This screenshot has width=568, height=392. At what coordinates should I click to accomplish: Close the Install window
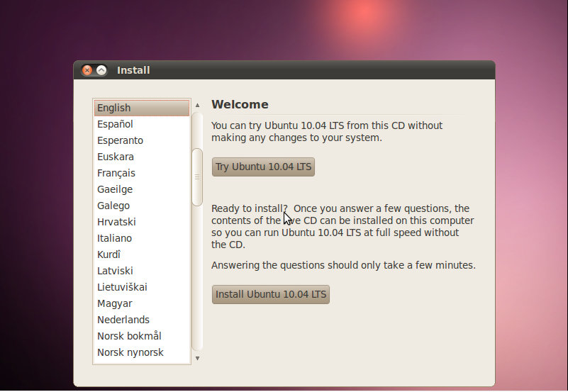(87, 70)
